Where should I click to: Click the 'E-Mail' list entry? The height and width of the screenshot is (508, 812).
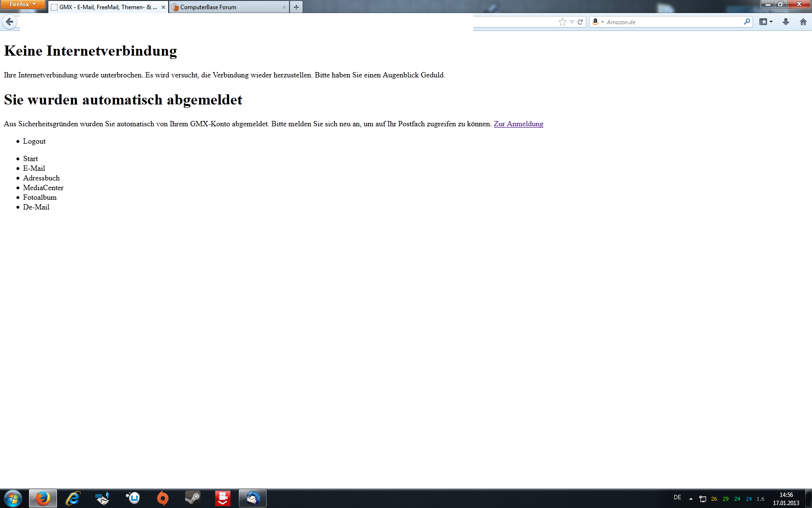(x=34, y=168)
